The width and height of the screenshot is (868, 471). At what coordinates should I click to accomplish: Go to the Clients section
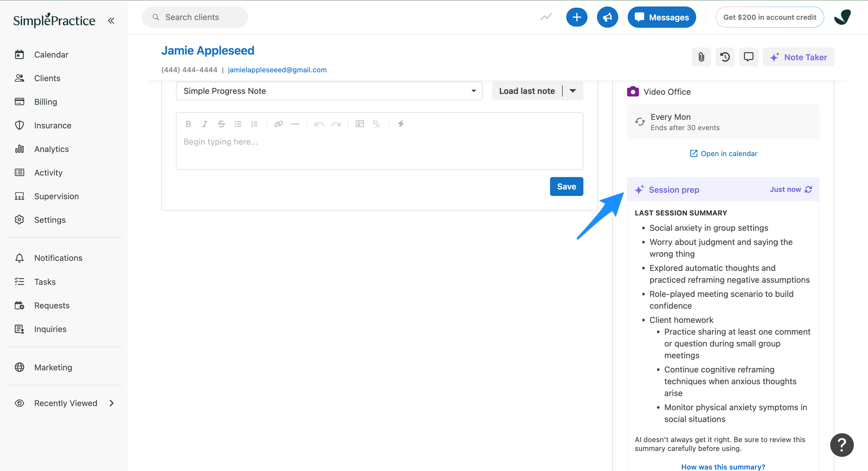coord(47,78)
